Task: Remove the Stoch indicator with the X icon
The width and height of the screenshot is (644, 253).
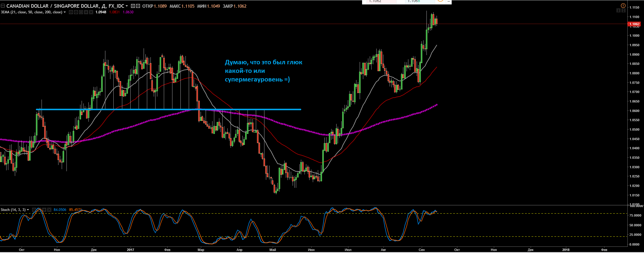Action: click(49, 210)
